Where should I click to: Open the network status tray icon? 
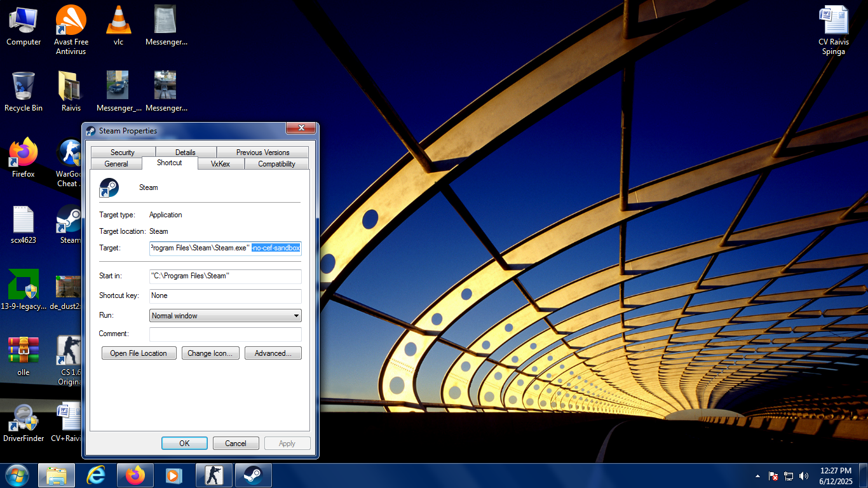pos(789,476)
